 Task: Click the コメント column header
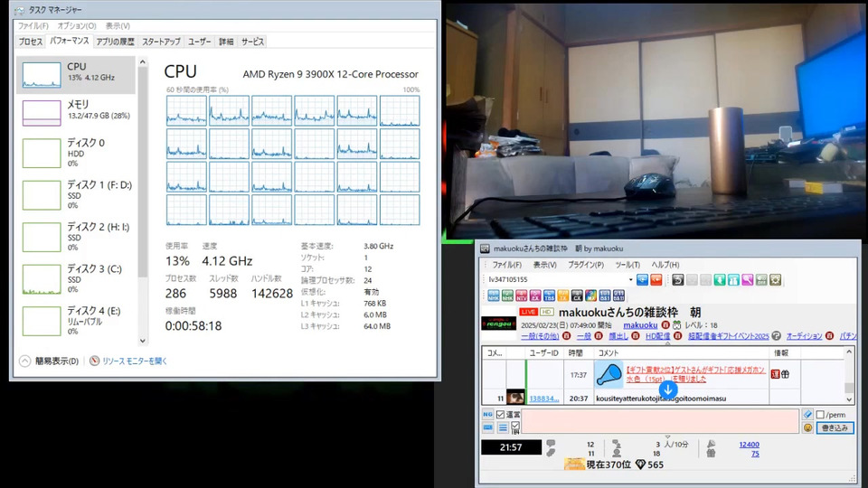[681, 353]
